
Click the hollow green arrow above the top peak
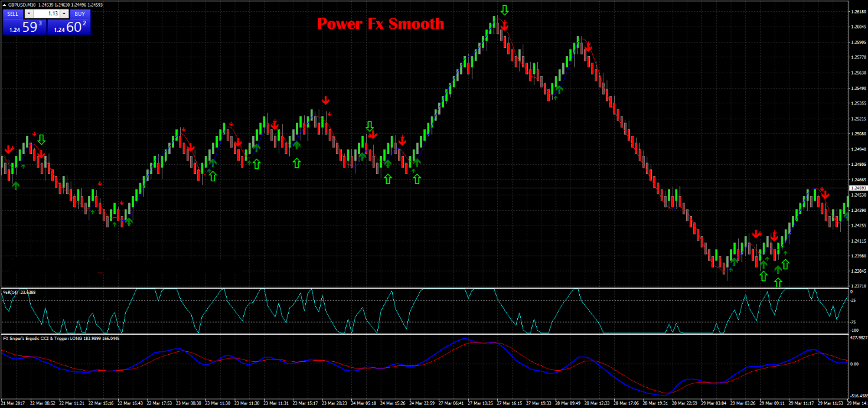[x=505, y=9]
